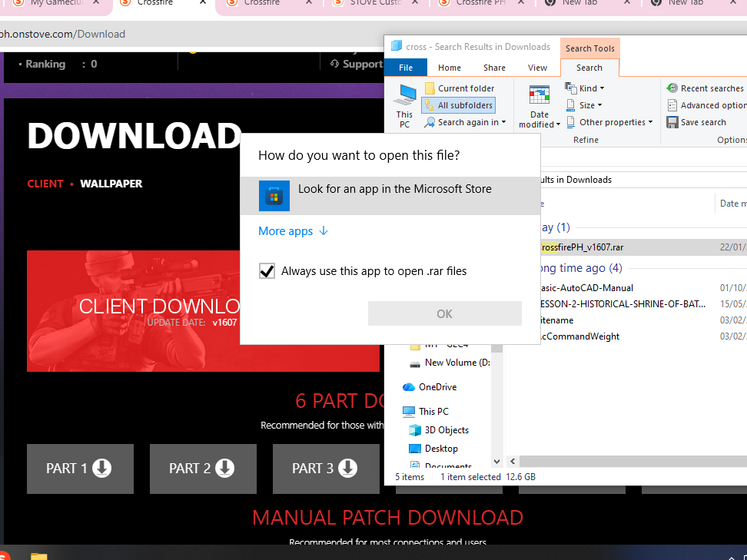
Task: Expand the Kind filter dropdown
Action: (x=590, y=88)
